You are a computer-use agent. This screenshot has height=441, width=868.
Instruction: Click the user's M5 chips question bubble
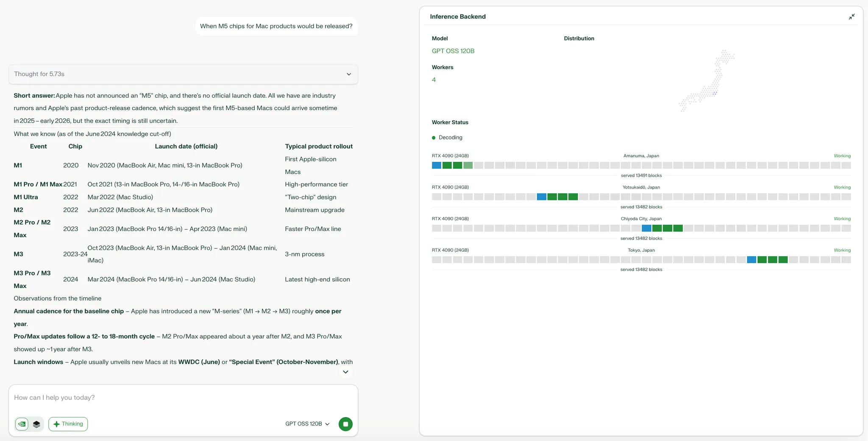[x=276, y=26]
